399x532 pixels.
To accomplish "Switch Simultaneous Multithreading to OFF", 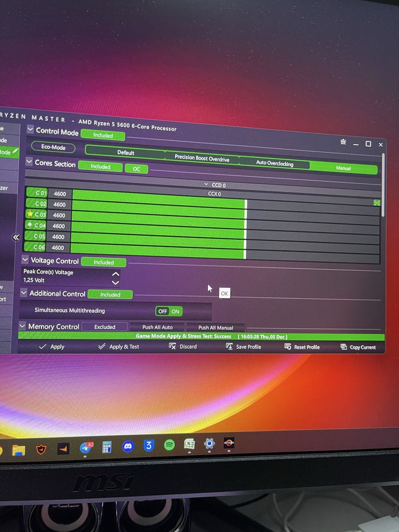I will (162, 311).
